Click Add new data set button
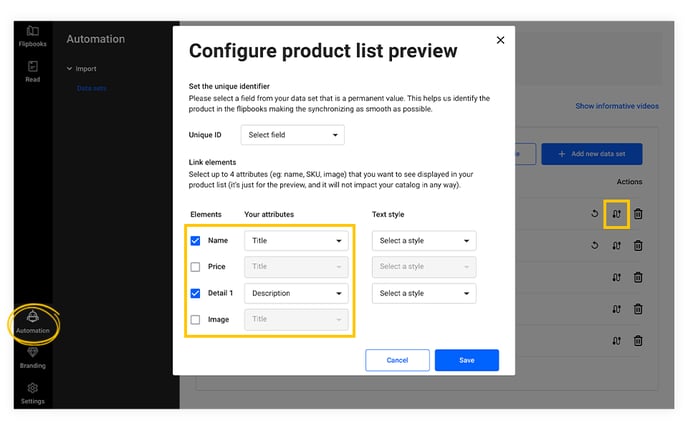688x430 pixels. (x=591, y=154)
